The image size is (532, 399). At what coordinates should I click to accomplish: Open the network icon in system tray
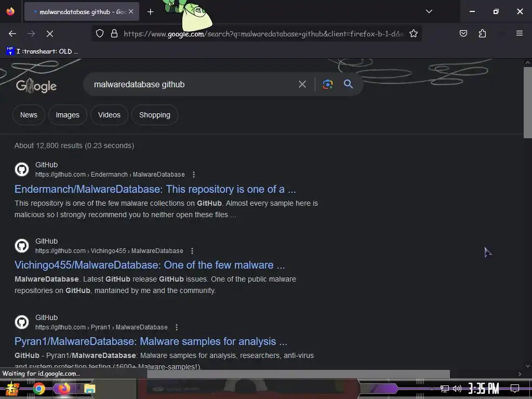click(x=445, y=389)
